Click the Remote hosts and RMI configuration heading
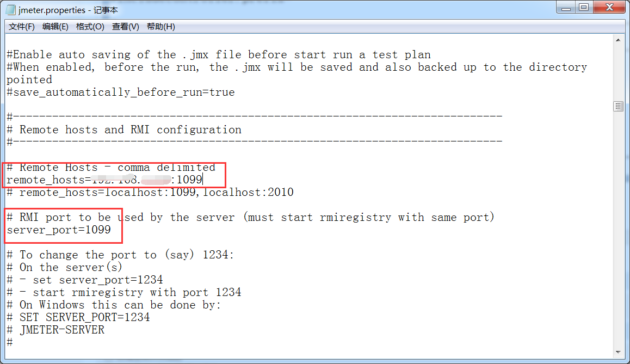 tap(131, 130)
